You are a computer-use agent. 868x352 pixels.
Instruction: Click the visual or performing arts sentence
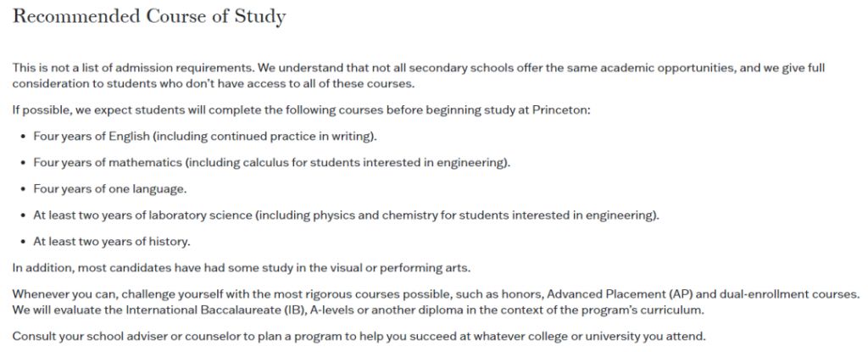(x=242, y=268)
